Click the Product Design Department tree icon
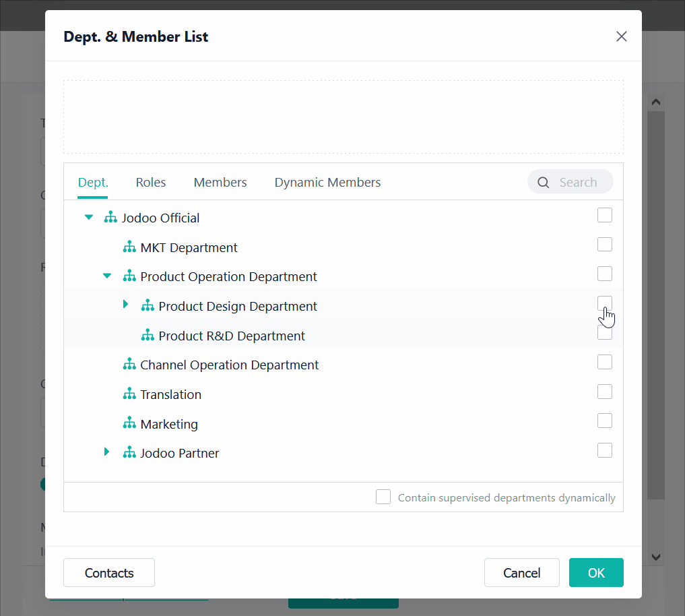This screenshot has height=616, width=685. [148, 306]
